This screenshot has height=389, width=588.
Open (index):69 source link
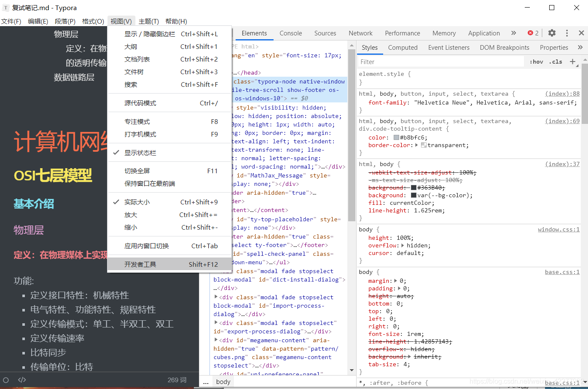pos(562,121)
